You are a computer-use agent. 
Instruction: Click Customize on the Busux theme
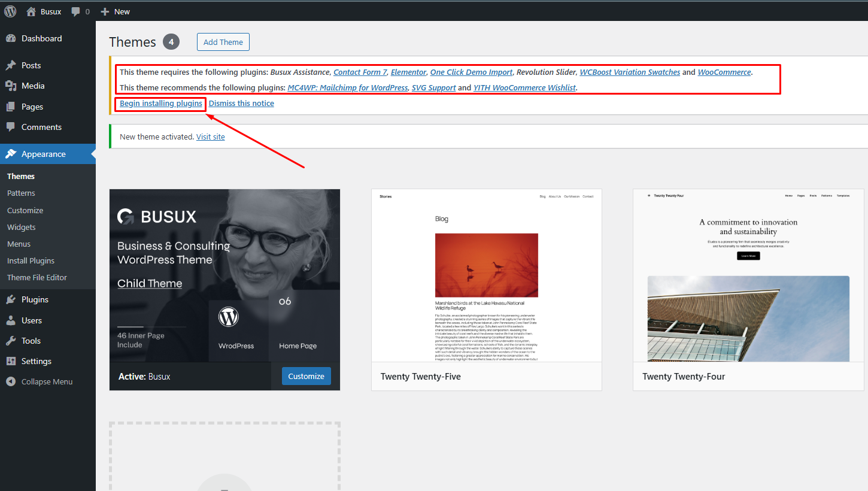point(306,376)
